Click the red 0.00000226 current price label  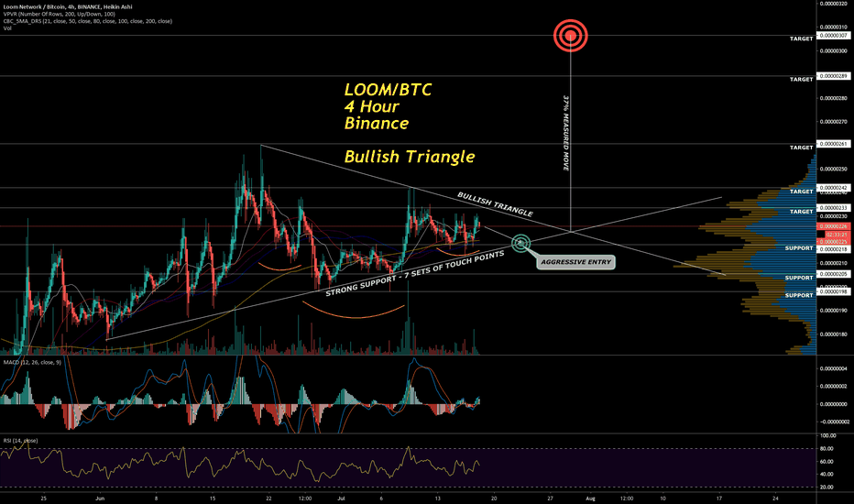(x=833, y=226)
